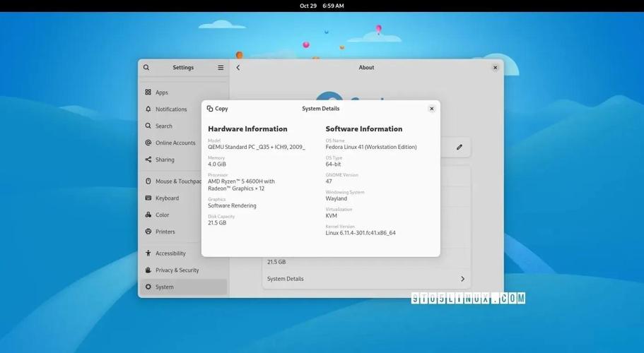The height and width of the screenshot is (353, 644).
Task: Click the Accessibility figure icon
Action: tap(148, 253)
